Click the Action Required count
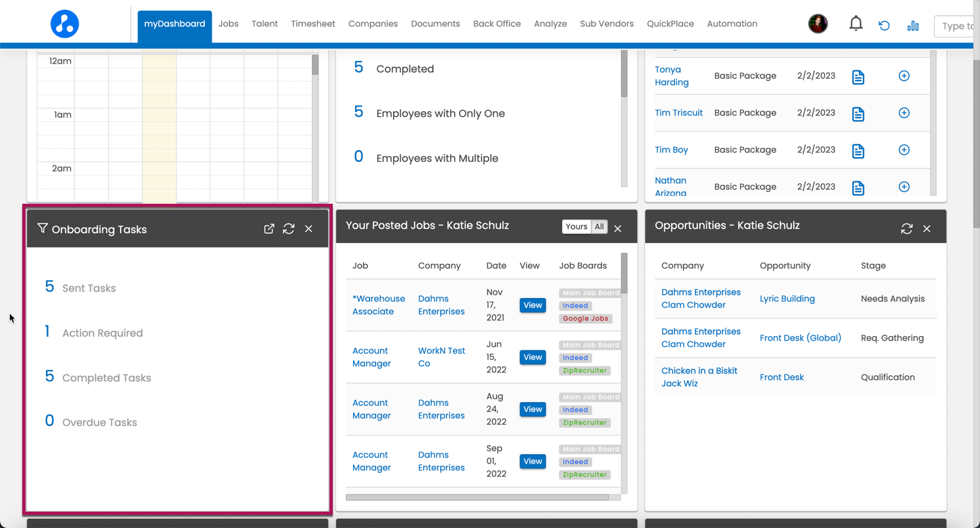980x528 pixels. [47, 331]
